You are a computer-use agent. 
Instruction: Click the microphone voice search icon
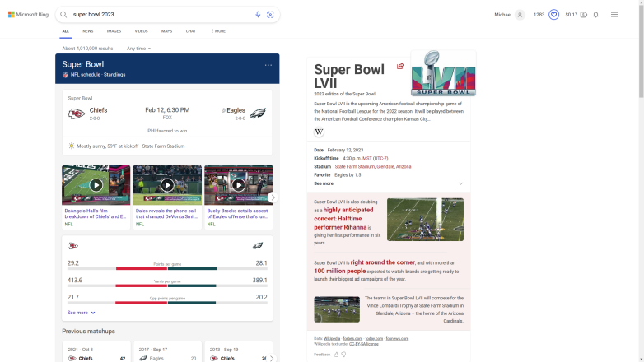pos(258,14)
